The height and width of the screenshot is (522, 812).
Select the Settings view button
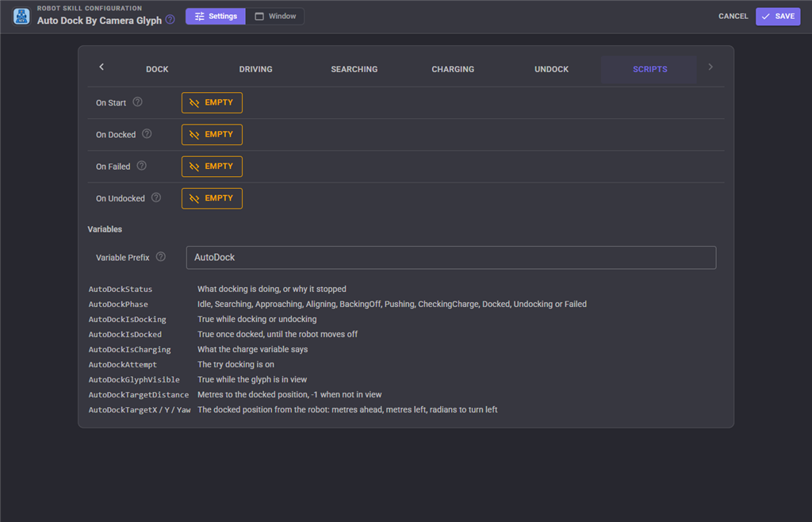point(216,16)
